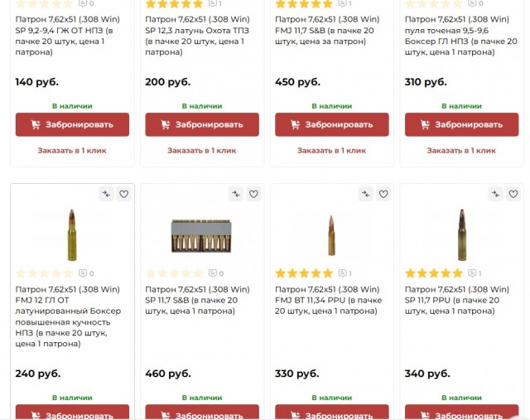Open reviews count for SP 11,7 PPU
The height and width of the screenshot is (420, 530).
point(475,273)
